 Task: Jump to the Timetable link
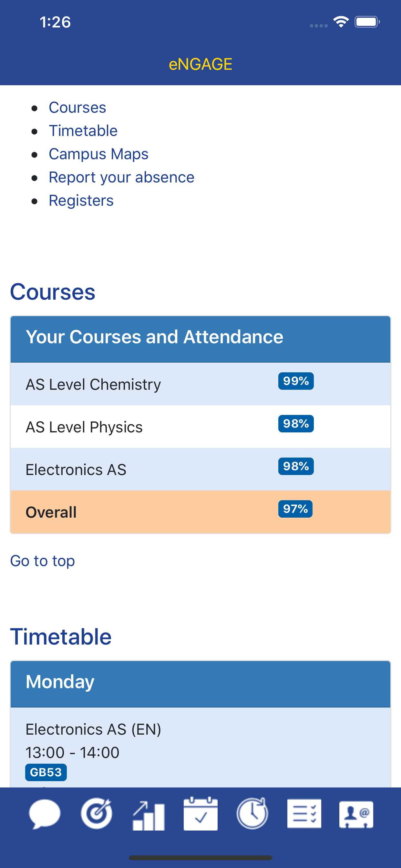tap(83, 131)
